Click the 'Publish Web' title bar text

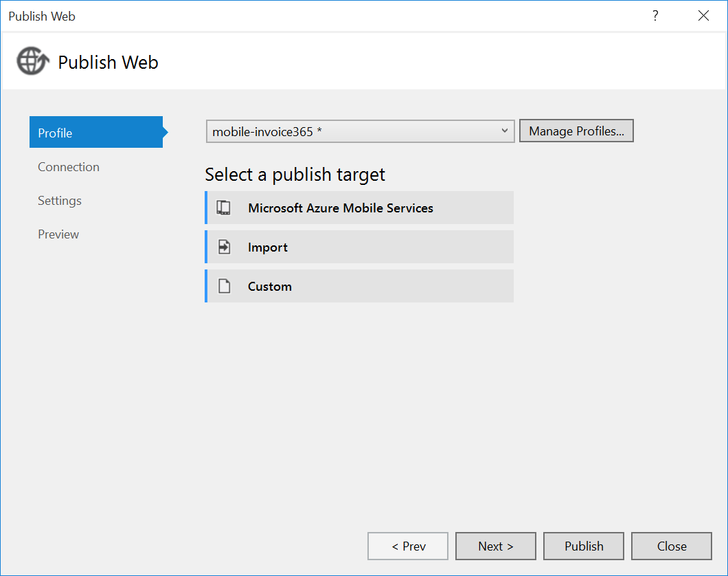coord(42,16)
